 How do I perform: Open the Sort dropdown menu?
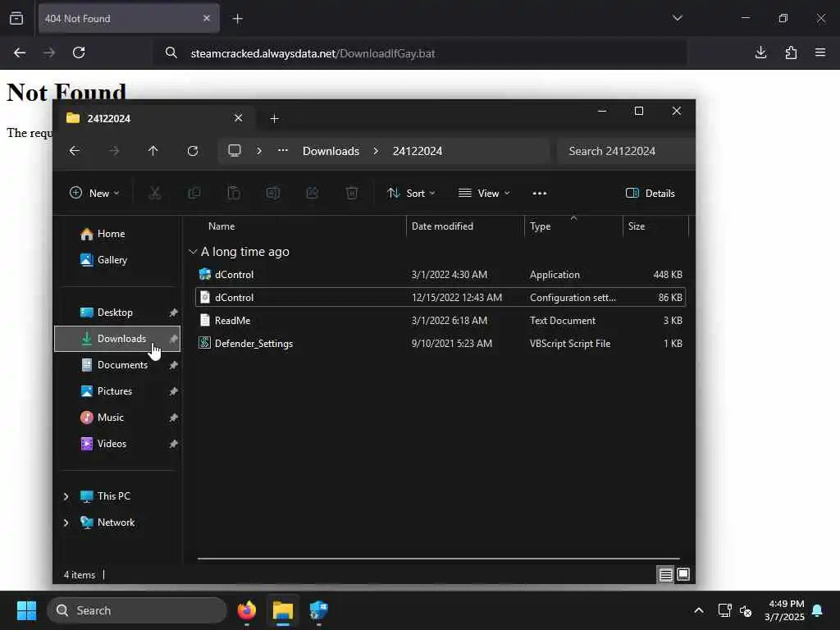[x=411, y=194]
